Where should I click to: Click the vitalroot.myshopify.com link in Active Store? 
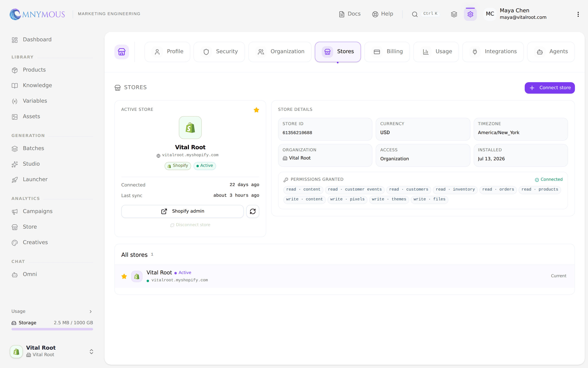[x=190, y=155]
